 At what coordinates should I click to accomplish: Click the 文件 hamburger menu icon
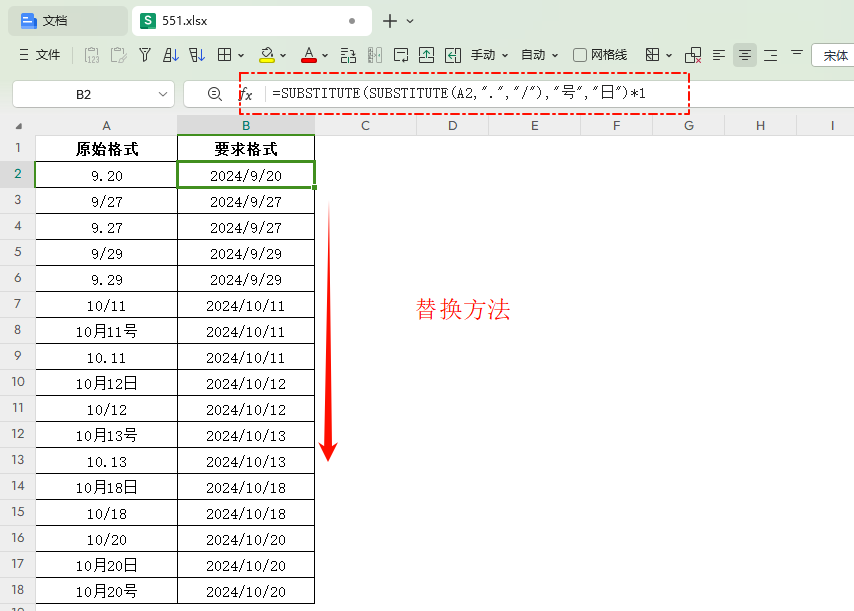tap(24, 55)
